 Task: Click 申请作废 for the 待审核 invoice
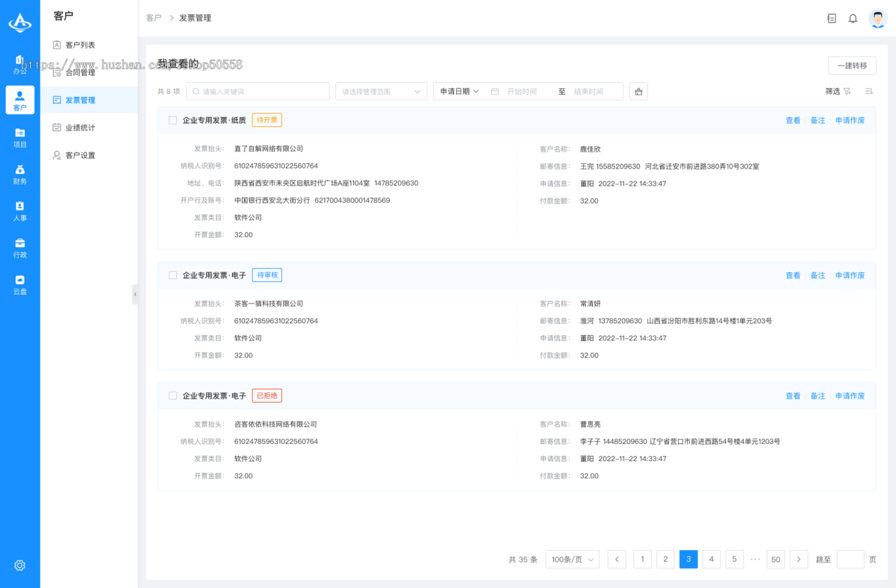[x=850, y=275]
